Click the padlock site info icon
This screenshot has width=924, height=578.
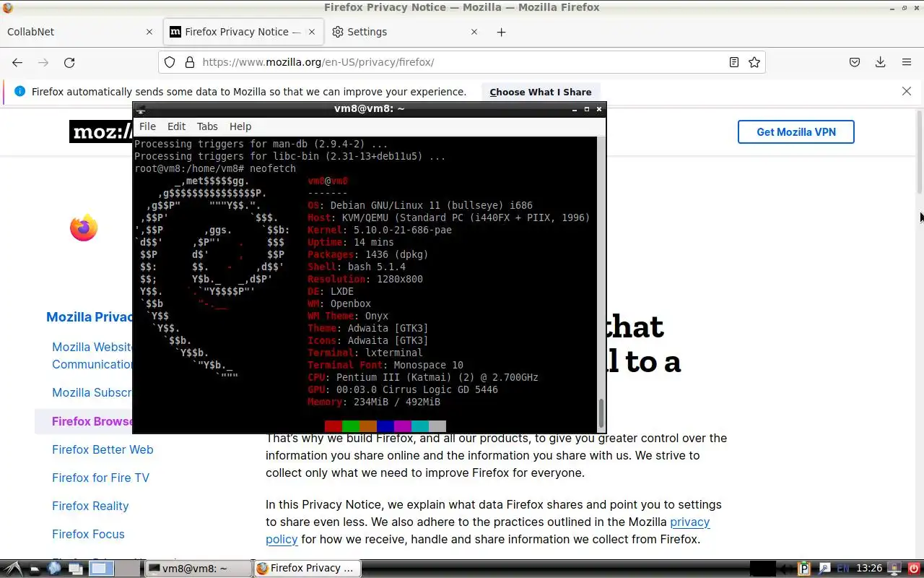tap(190, 62)
